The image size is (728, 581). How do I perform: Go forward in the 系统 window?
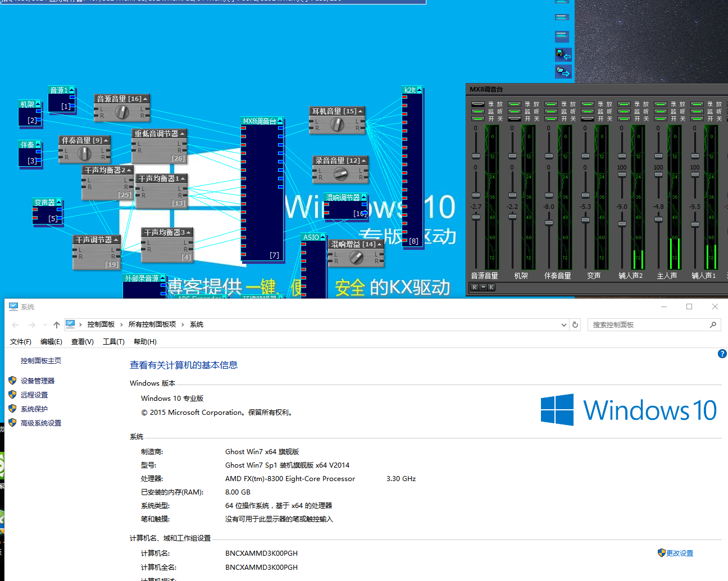32,325
